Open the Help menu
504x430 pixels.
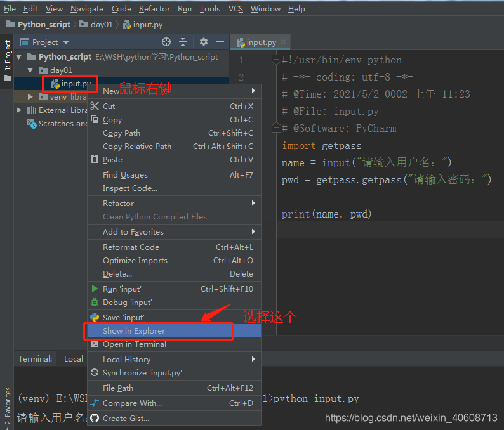point(296,9)
